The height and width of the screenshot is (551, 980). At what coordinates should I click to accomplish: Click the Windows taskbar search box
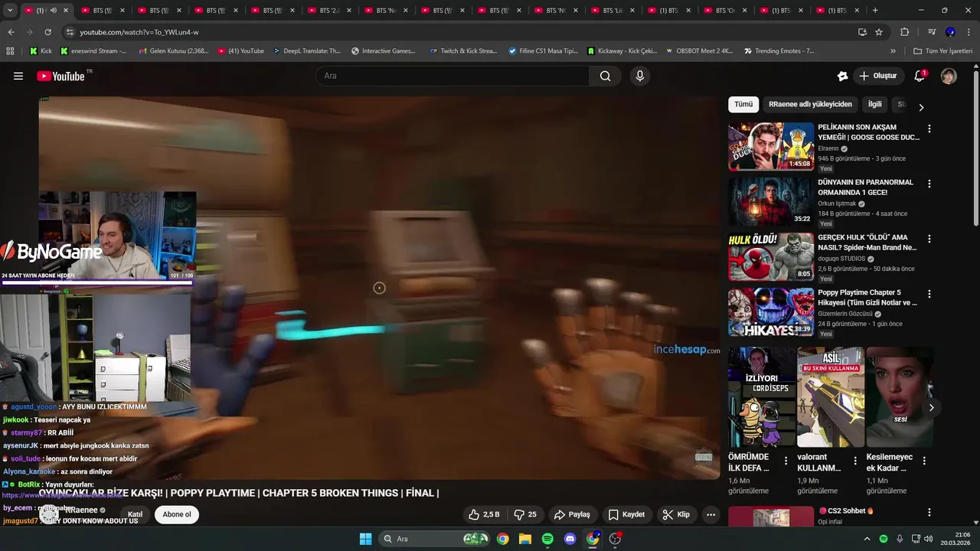(435, 539)
